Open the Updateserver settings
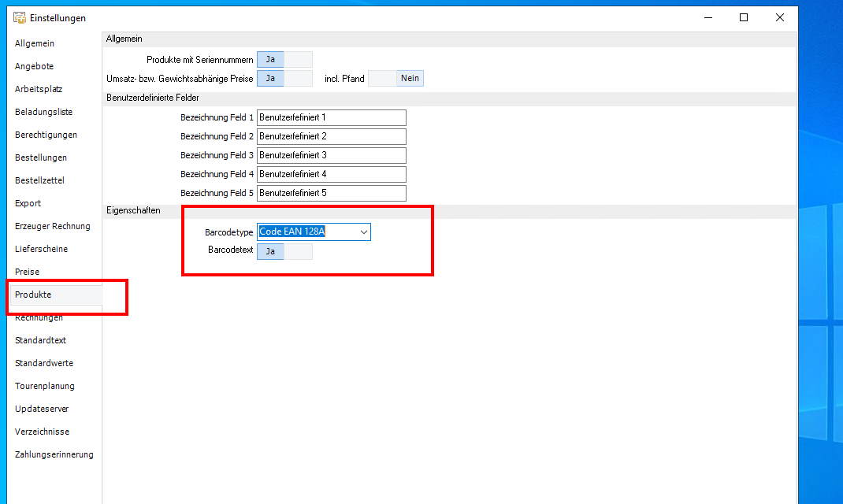Image resolution: width=843 pixels, height=504 pixels. [x=42, y=409]
